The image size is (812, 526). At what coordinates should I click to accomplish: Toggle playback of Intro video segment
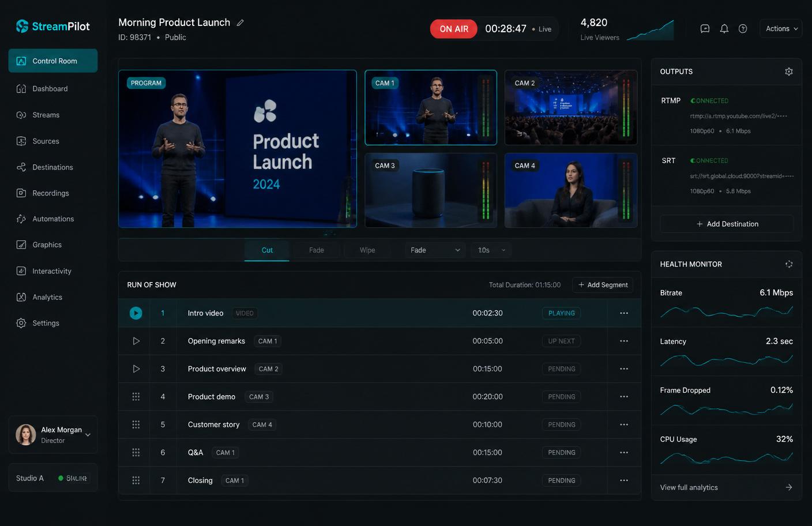click(x=136, y=313)
